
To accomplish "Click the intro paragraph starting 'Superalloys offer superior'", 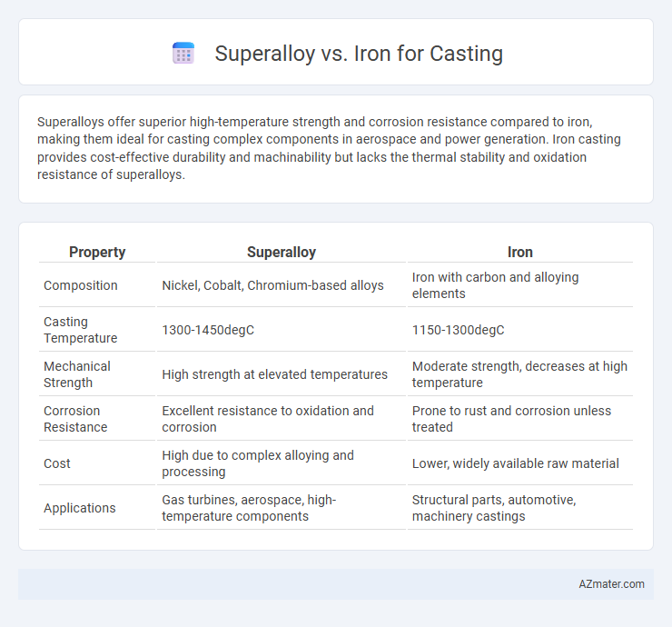I will tap(329, 148).
